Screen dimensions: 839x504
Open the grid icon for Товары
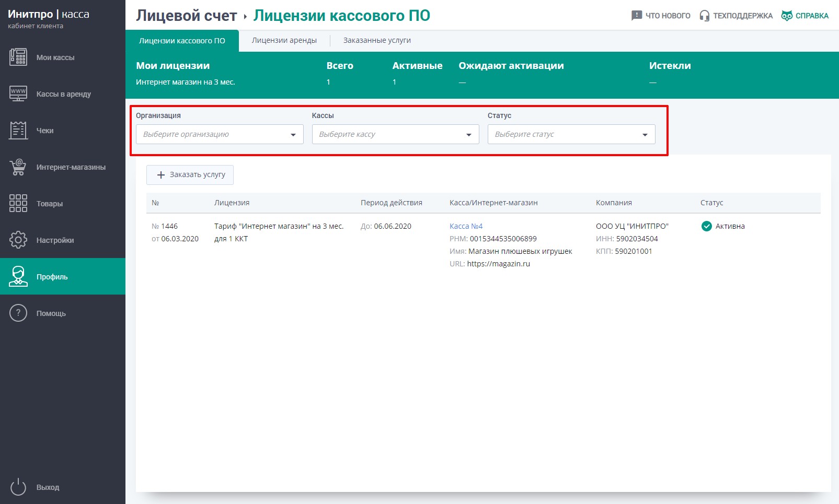pyautogui.click(x=18, y=203)
